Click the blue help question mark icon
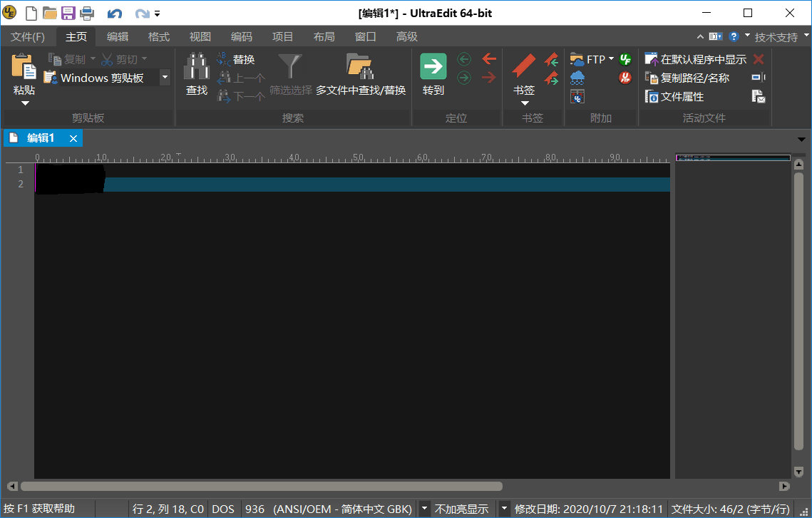The image size is (812, 518). click(734, 37)
